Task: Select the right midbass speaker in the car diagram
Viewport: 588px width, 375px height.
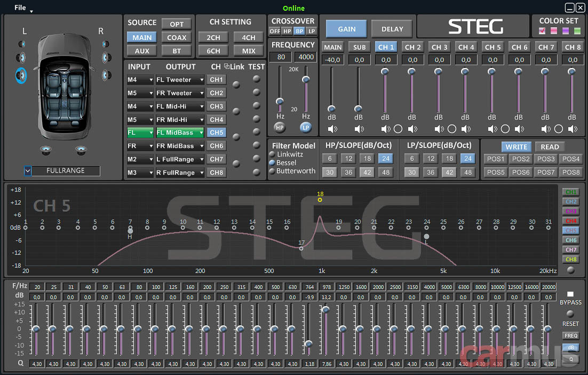Action: [x=107, y=75]
